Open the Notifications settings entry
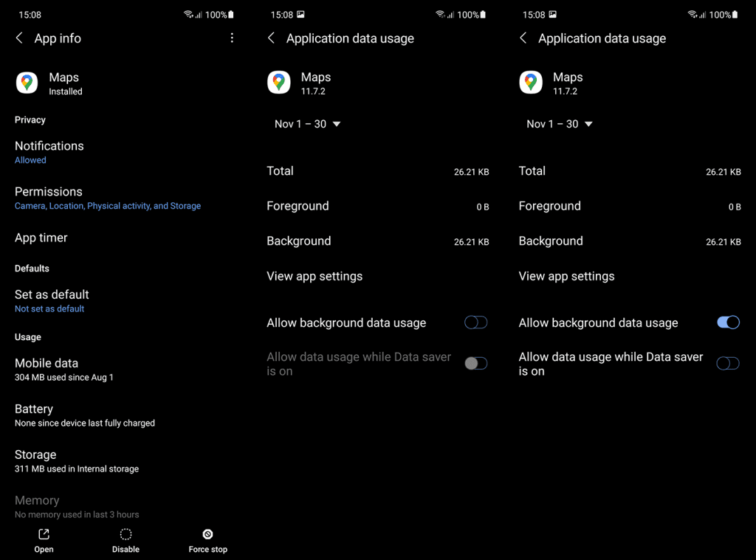The width and height of the screenshot is (756, 560). click(49, 151)
